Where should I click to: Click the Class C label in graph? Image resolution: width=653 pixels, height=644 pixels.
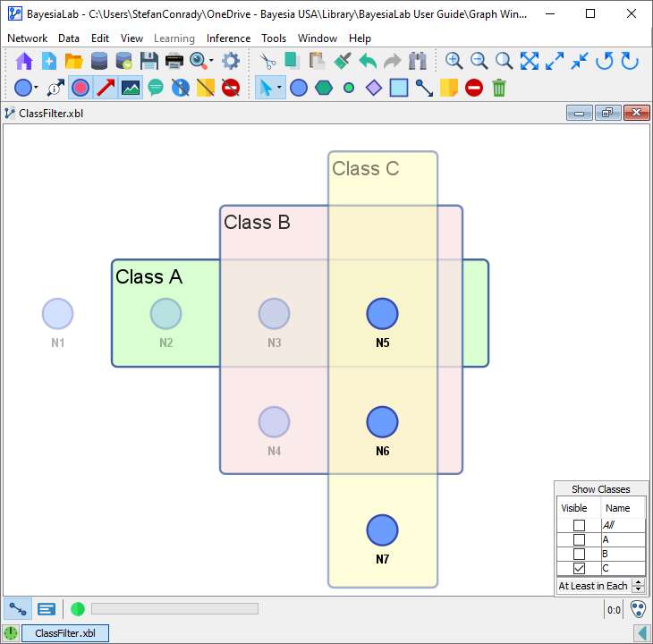365,168
